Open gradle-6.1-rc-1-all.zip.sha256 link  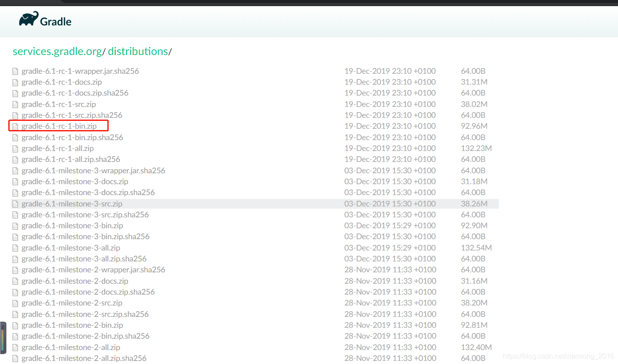[71, 159]
